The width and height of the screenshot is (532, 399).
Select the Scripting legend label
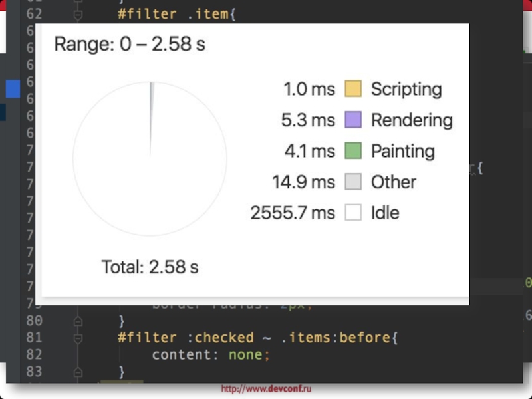[406, 89]
